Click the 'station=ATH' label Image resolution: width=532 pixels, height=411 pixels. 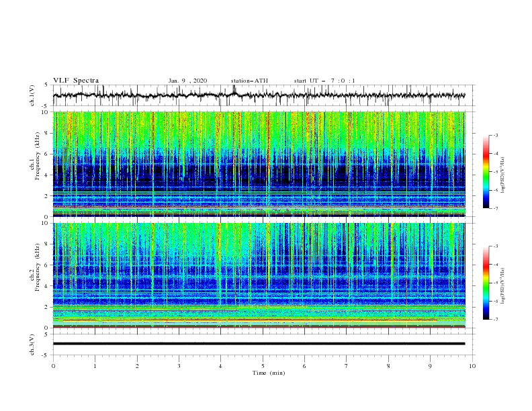[249, 81]
